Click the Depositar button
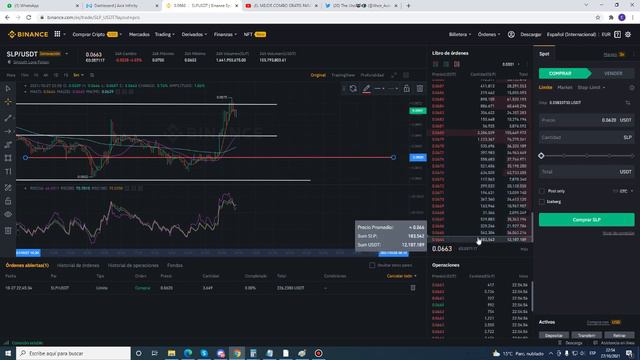The height and width of the screenshot is (360, 640). coord(554,336)
